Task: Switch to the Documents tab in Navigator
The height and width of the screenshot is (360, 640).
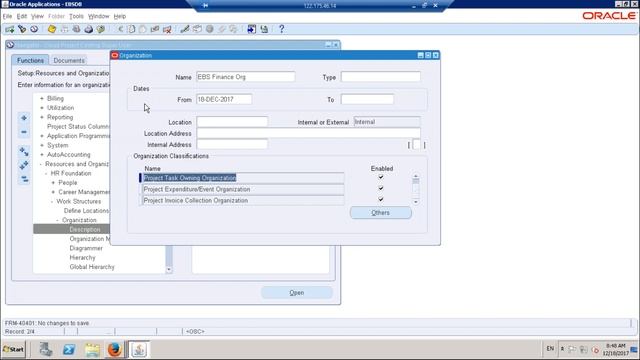Action: point(69,60)
